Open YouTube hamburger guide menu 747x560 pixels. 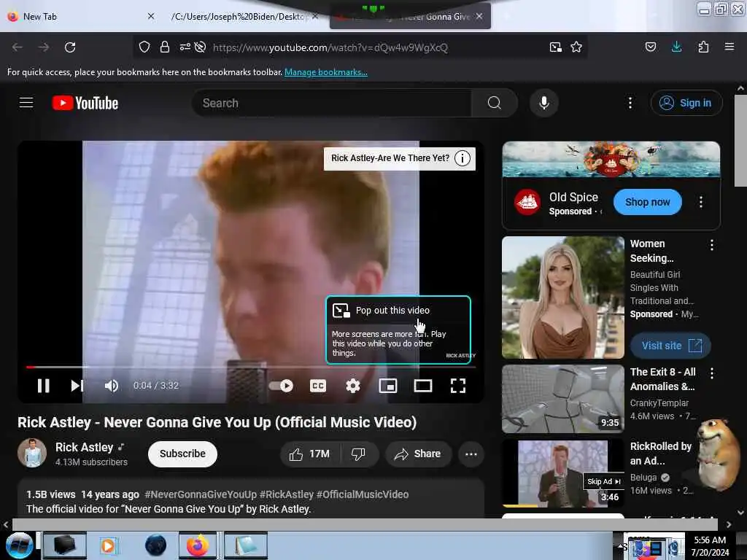click(26, 103)
